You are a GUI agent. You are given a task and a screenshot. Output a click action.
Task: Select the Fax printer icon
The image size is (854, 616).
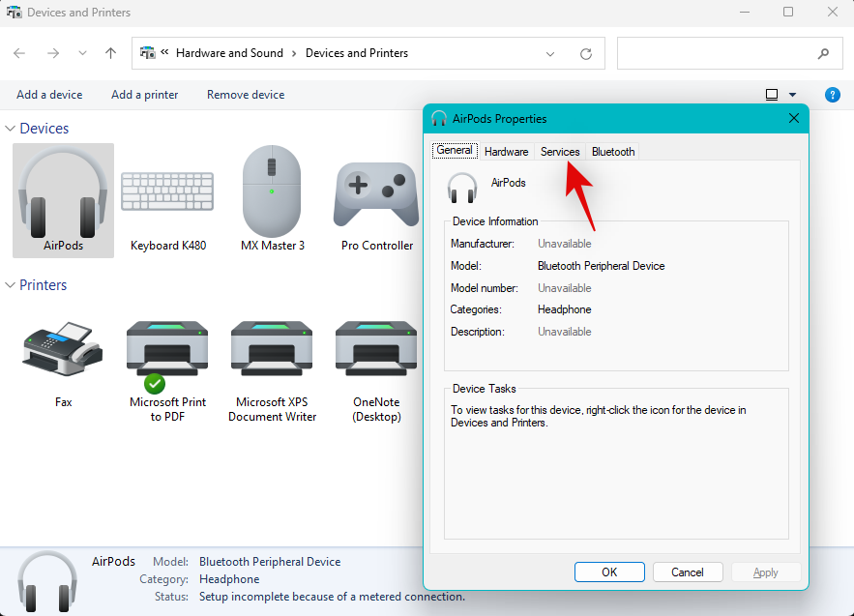pos(63,349)
